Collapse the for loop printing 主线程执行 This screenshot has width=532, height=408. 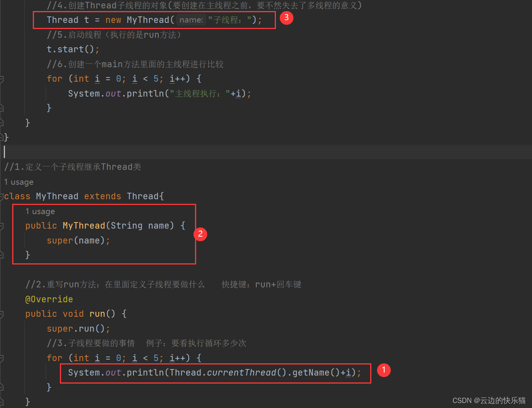coord(2,79)
